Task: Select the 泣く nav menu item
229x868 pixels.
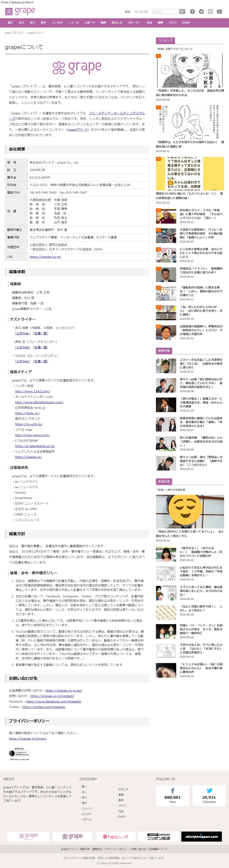Action: pyautogui.click(x=22, y=23)
